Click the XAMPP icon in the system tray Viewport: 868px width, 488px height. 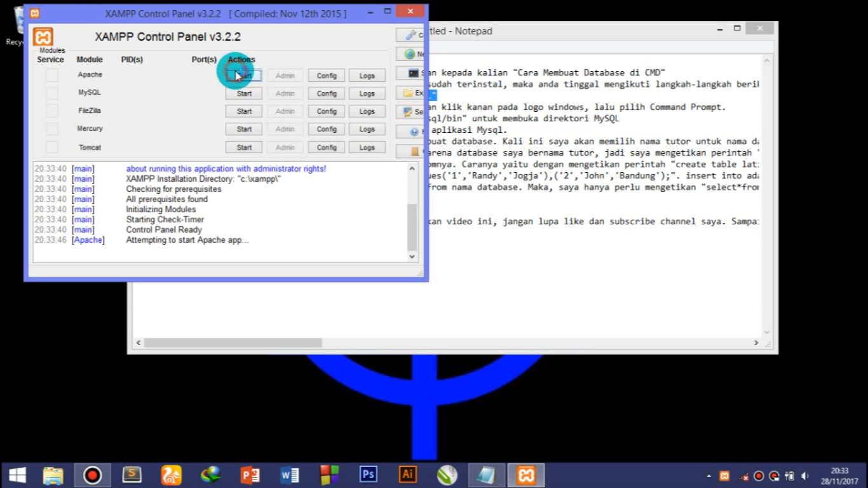point(724,476)
